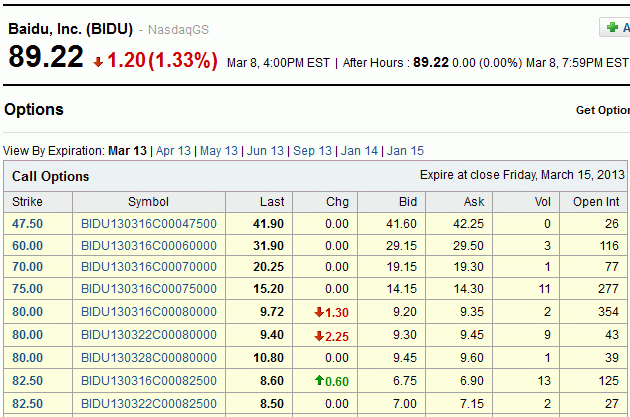Screen dimensions: 630x417
Task: Click bid value 7.00
Action: (405, 403)
